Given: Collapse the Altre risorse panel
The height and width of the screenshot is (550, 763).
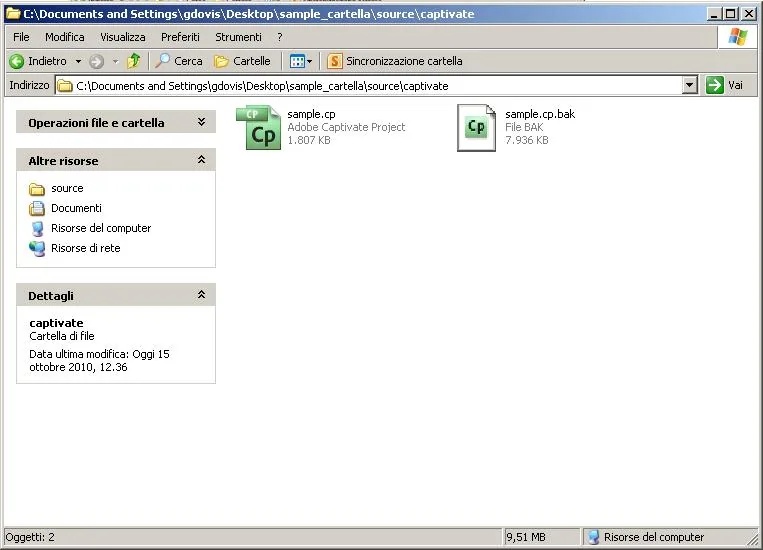Looking at the screenshot, I should (201, 160).
